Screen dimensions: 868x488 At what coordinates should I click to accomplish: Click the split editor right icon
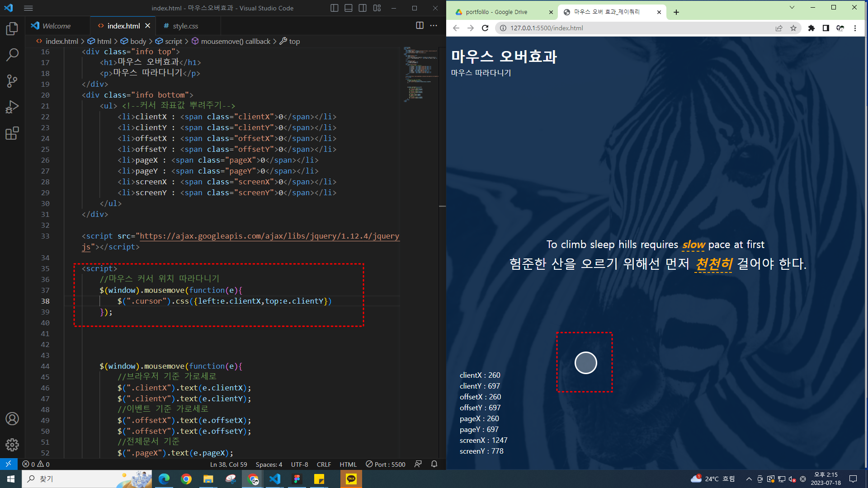coord(420,26)
